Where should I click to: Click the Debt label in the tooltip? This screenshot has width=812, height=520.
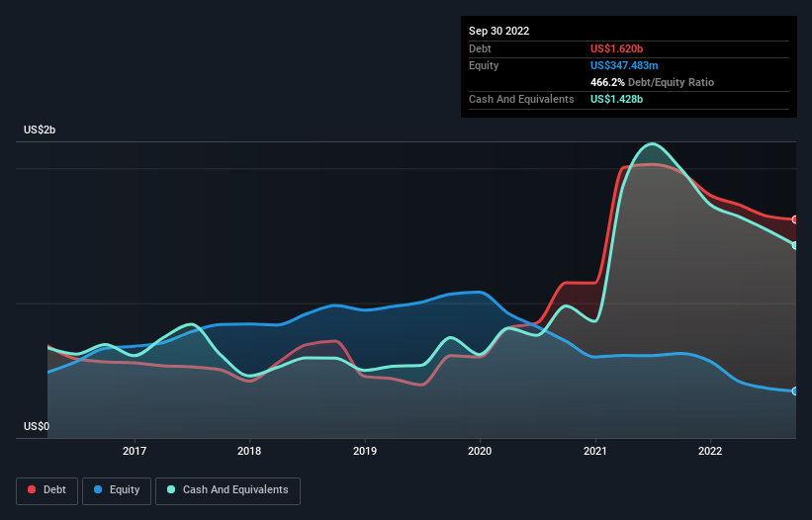point(480,48)
